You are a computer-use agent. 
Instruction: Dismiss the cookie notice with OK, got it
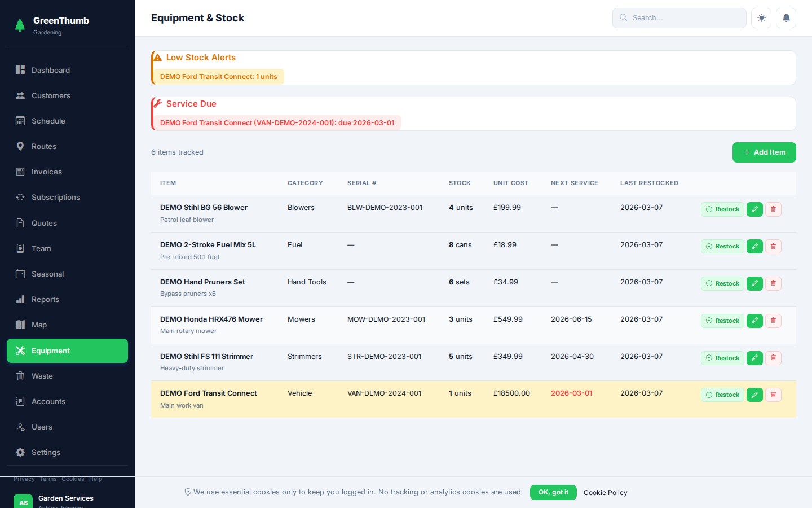pos(553,492)
